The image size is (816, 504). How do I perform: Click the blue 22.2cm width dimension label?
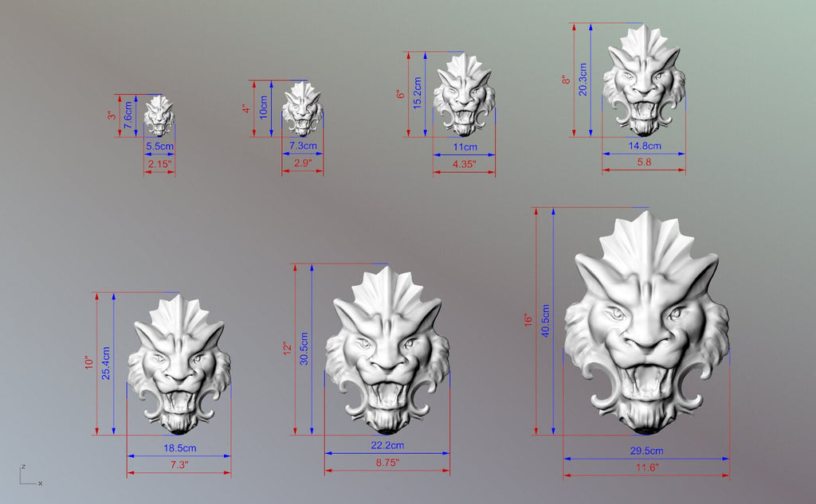coord(388,445)
